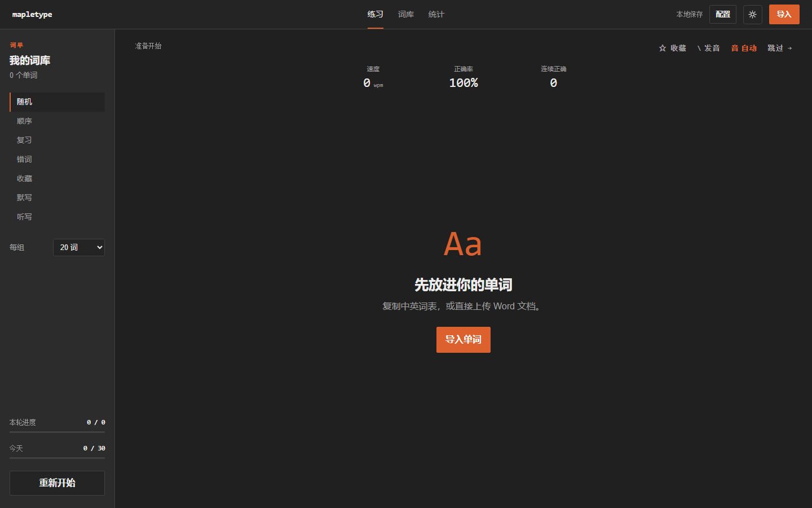
Task: Select 顺序 practice mode
Action: (x=57, y=121)
